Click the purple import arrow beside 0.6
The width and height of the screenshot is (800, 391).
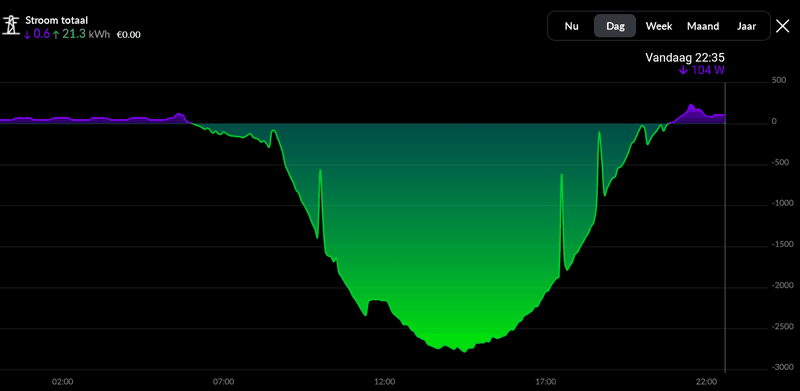click(x=28, y=35)
